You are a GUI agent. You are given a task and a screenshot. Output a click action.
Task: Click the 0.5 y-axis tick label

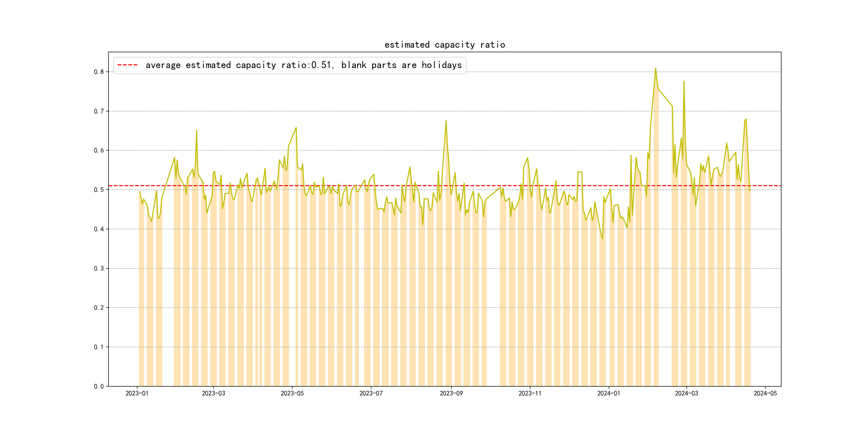pos(99,190)
